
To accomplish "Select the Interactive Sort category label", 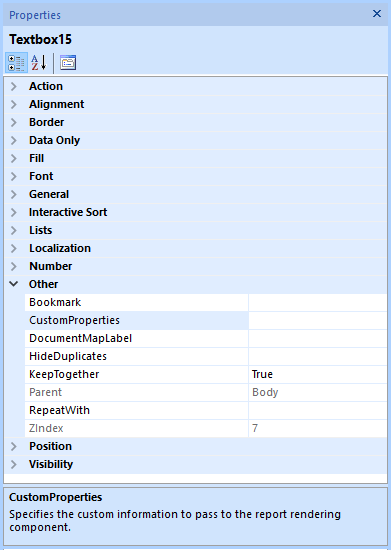I will click(68, 212).
